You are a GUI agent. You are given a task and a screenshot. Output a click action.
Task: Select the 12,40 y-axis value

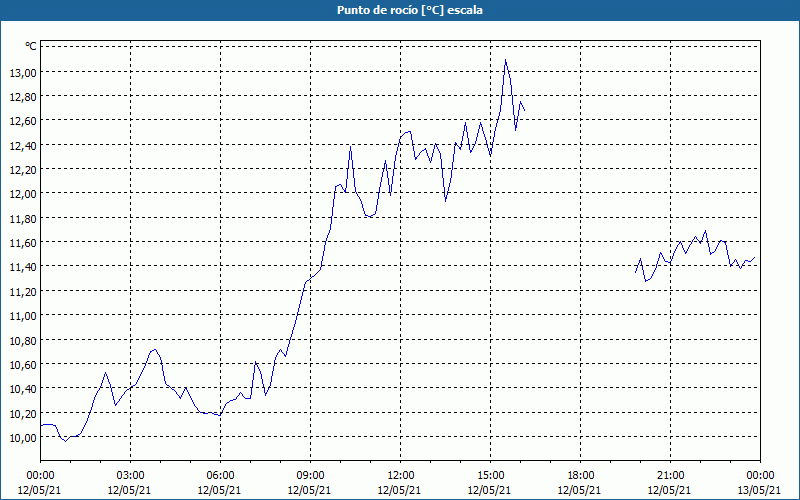(x=23, y=145)
